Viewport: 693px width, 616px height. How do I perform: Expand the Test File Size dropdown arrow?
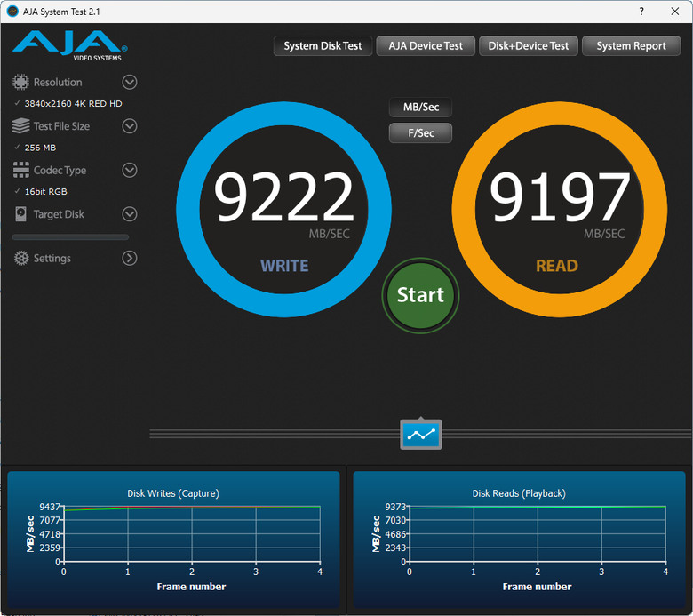130,126
